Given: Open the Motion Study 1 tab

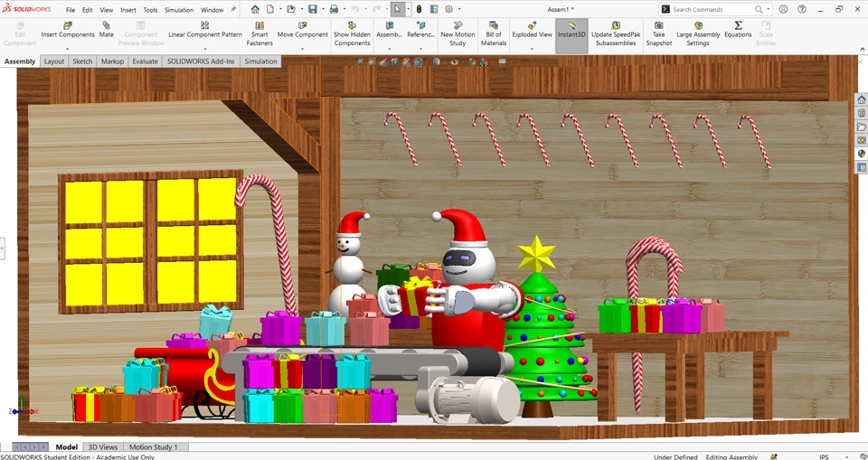Looking at the screenshot, I should (x=153, y=447).
